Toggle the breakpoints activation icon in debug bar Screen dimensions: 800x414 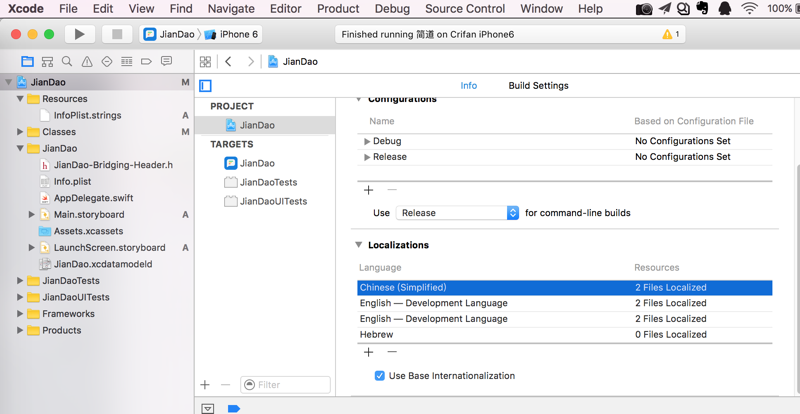pyautogui.click(x=234, y=408)
